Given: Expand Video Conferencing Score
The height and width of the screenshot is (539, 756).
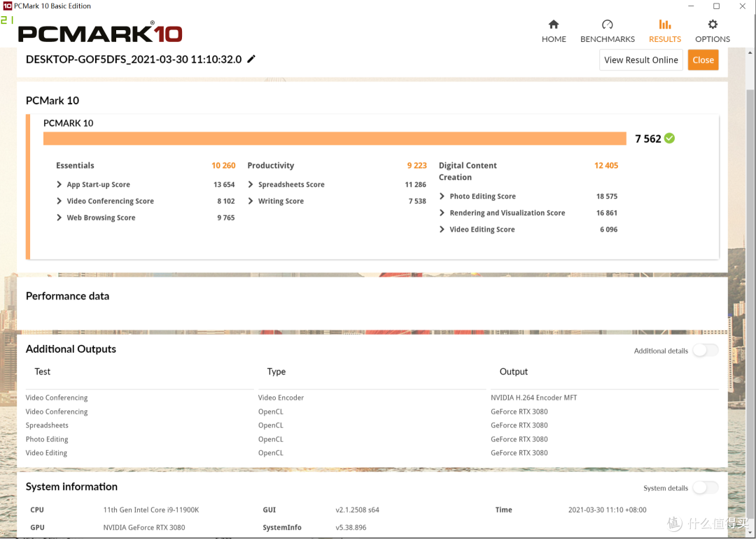Looking at the screenshot, I should [x=59, y=201].
